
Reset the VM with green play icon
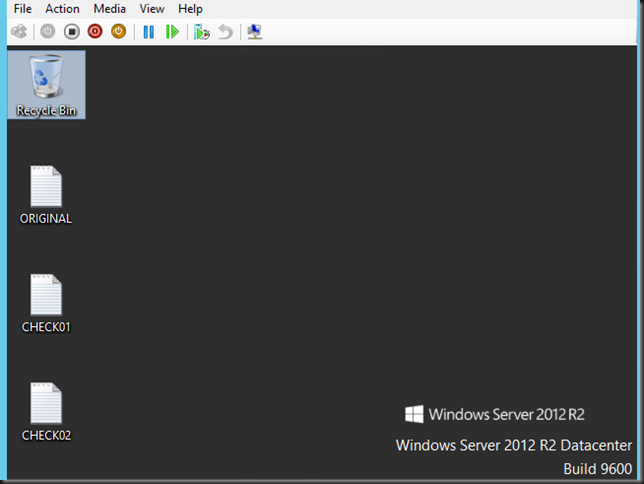[172, 32]
